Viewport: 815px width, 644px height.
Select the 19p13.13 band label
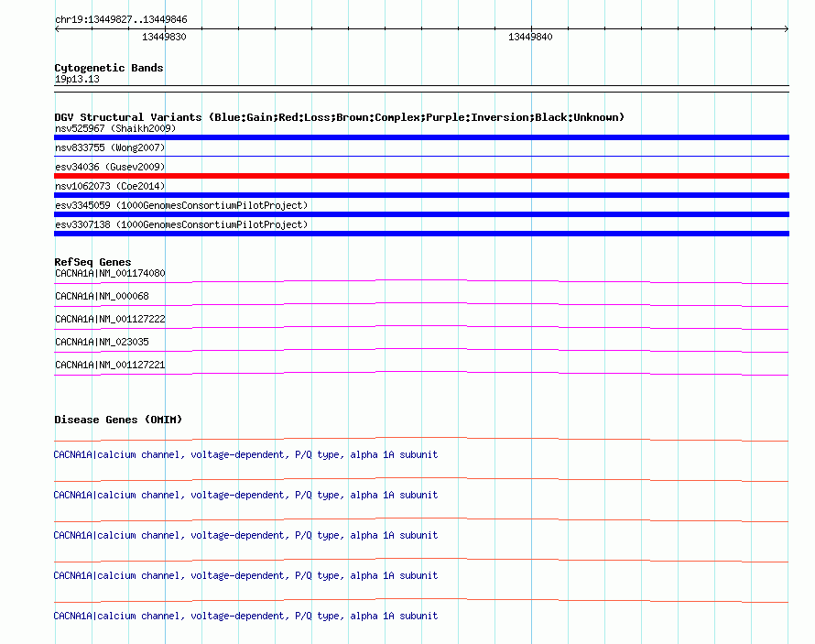tap(77, 79)
